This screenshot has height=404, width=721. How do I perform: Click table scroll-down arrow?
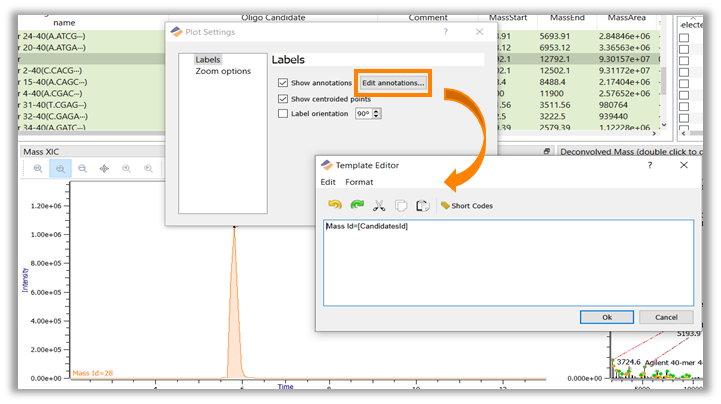coord(664,125)
